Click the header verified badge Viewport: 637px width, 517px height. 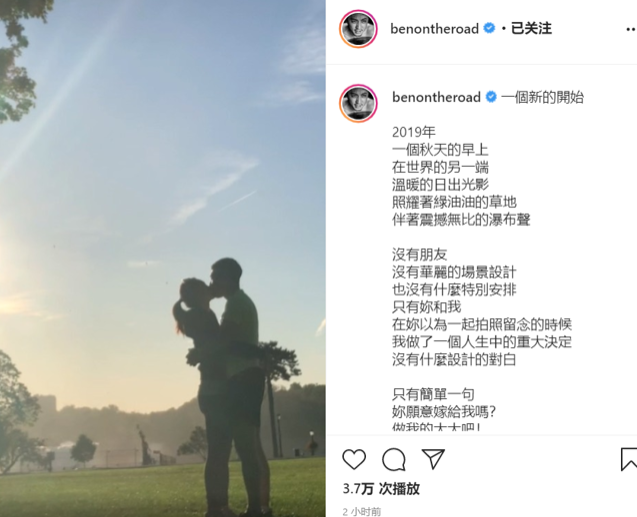[490, 28]
